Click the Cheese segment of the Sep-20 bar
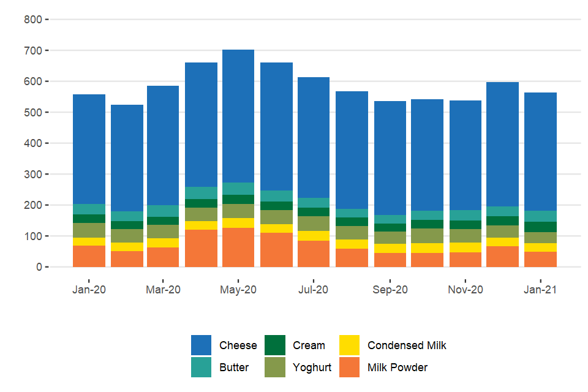Image resolution: width=588 pixels, height=392 pixels. coord(390,158)
